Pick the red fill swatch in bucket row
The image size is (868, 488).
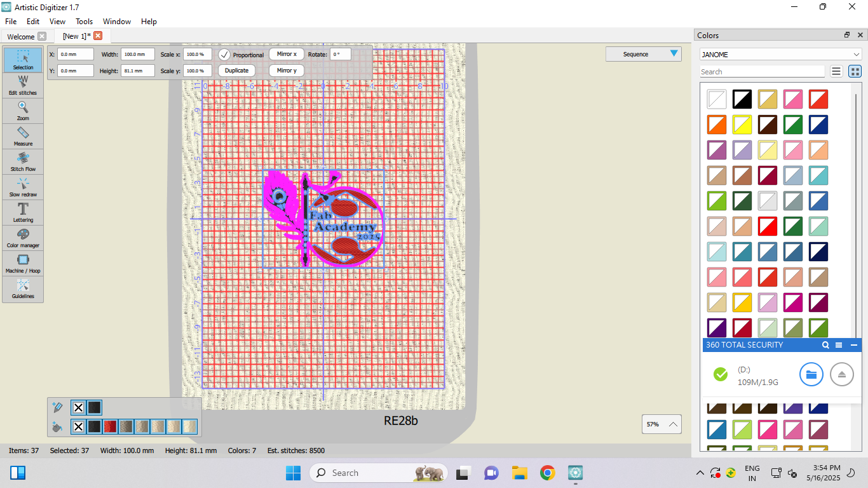pos(110,426)
